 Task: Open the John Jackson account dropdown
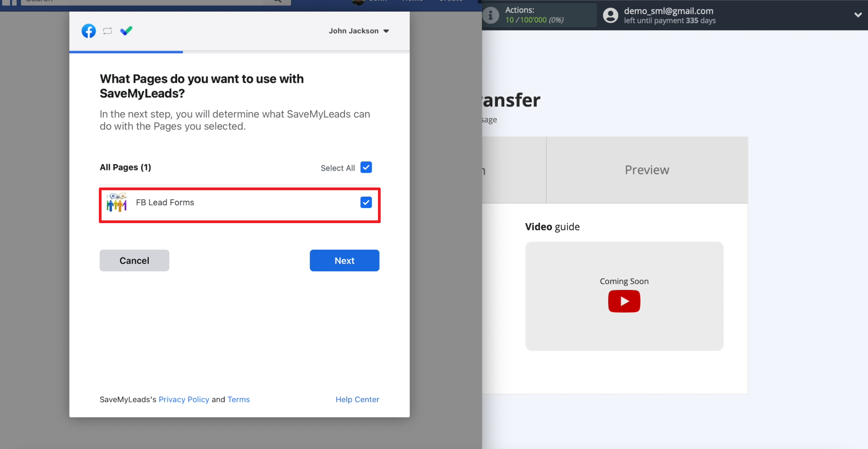pyautogui.click(x=359, y=31)
